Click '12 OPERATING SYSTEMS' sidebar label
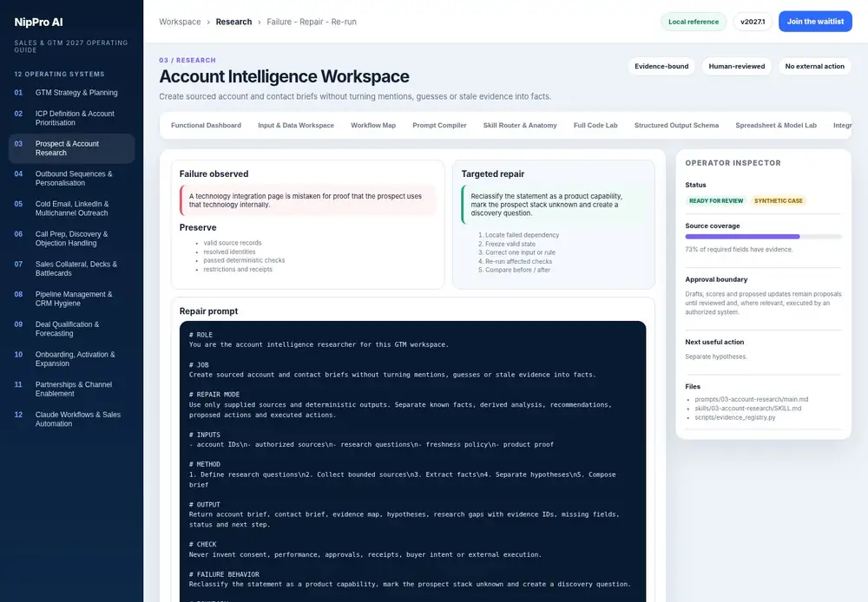The height and width of the screenshot is (602, 868). click(59, 74)
